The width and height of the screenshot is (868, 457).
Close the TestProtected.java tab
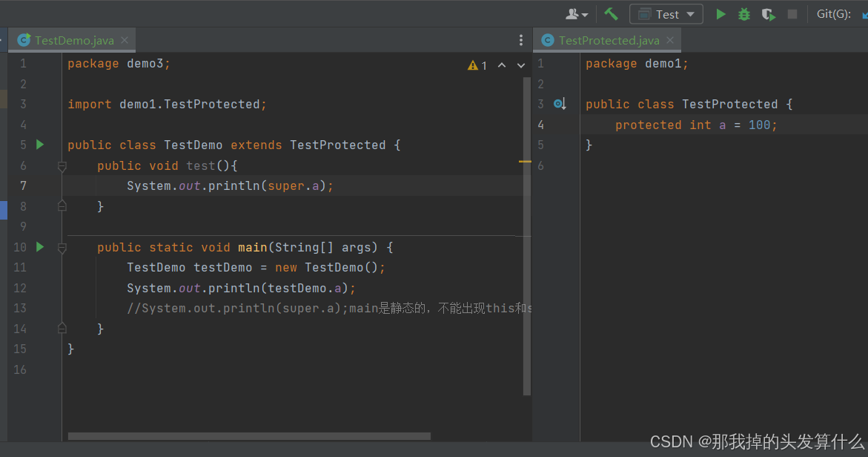pyautogui.click(x=670, y=41)
